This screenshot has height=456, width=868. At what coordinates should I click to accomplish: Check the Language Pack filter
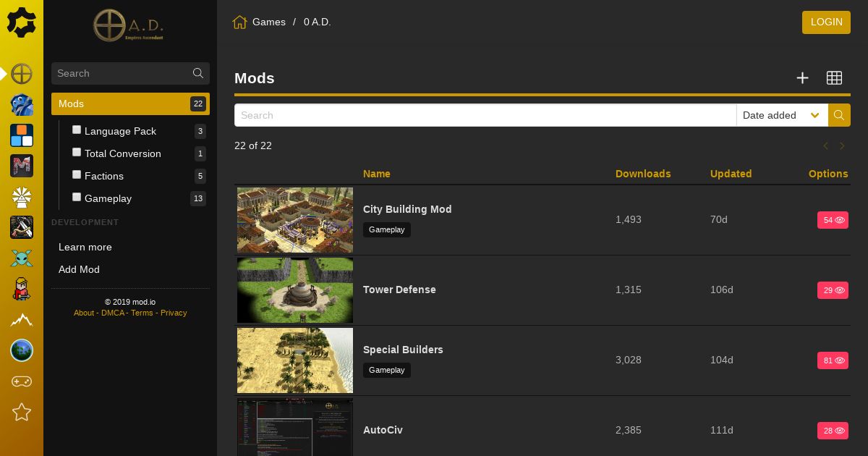[x=77, y=130]
